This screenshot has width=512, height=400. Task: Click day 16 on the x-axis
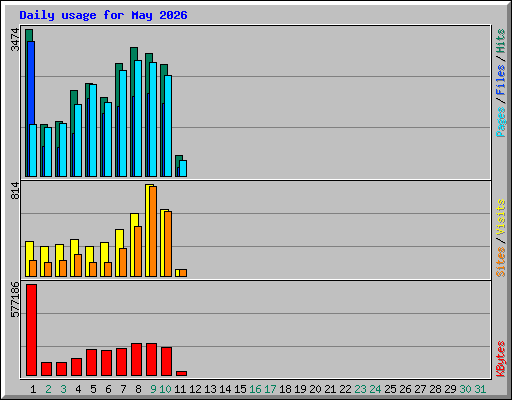point(255,389)
